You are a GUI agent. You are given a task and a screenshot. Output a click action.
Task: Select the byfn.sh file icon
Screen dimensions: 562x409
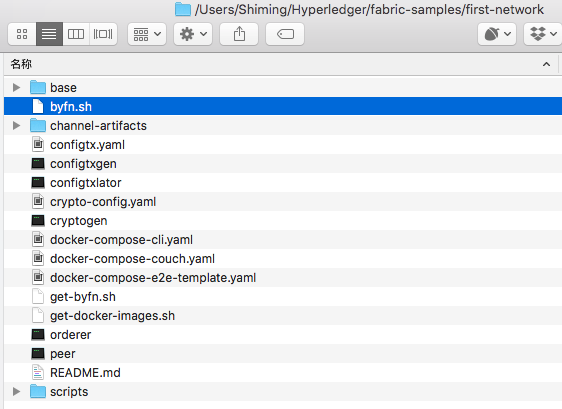pos(38,106)
